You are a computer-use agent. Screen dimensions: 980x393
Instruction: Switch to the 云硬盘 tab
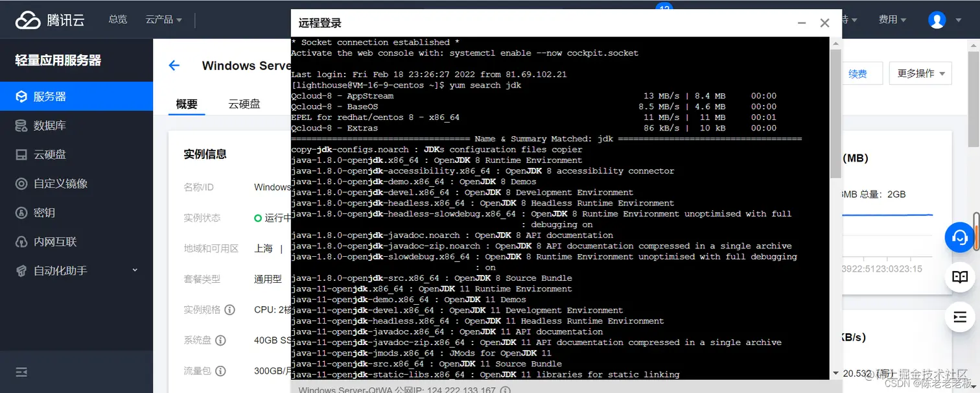244,104
